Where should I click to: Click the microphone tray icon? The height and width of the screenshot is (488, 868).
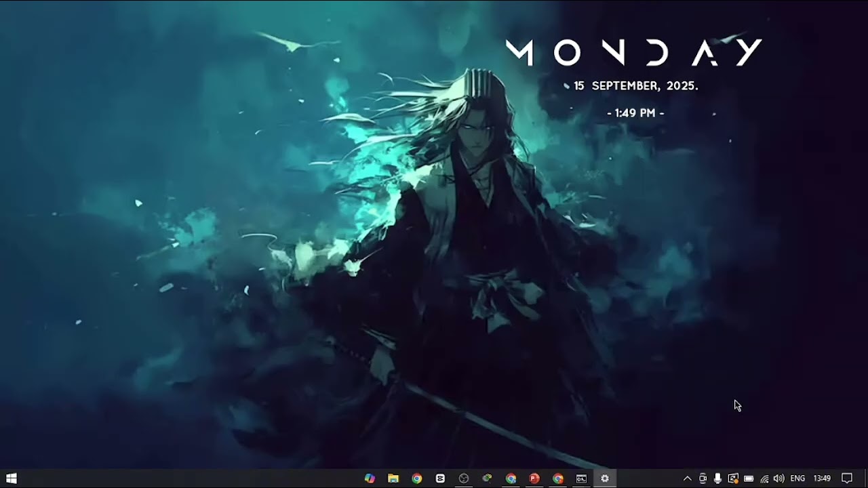(x=717, y=479)
